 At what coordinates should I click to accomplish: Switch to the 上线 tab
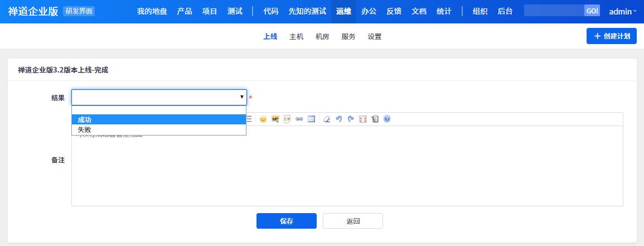tap(270, 37)
